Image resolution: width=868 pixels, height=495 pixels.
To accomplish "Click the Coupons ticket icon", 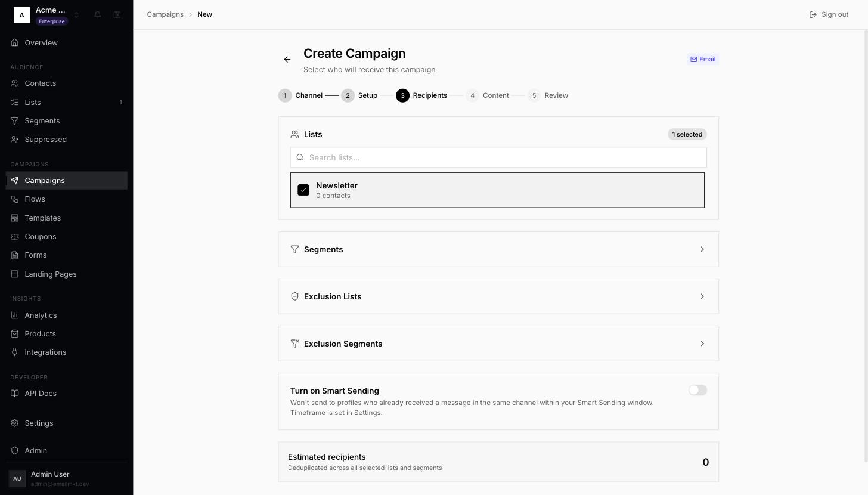I will 15,237.
